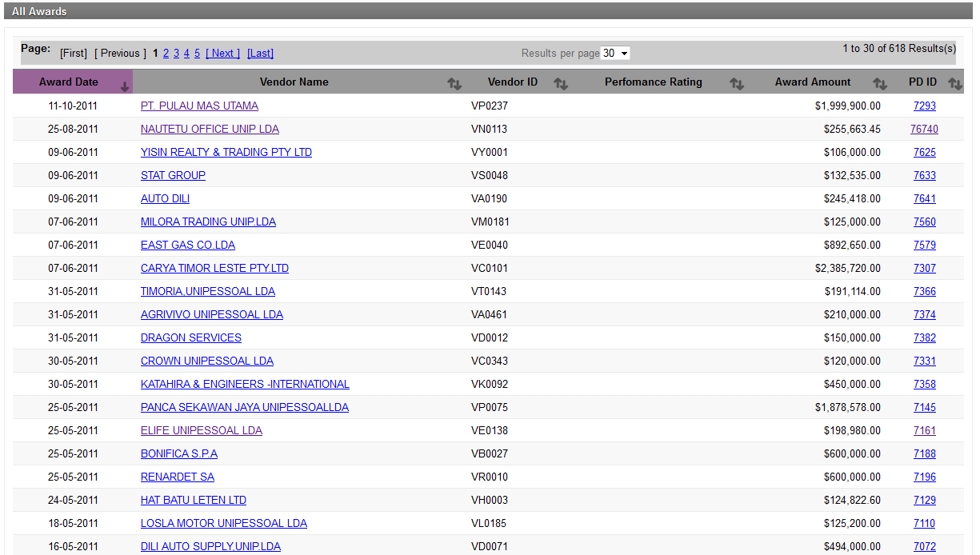
Task: Click the Award Date column header
Action: pyautogui.click(x=69, y=82)
